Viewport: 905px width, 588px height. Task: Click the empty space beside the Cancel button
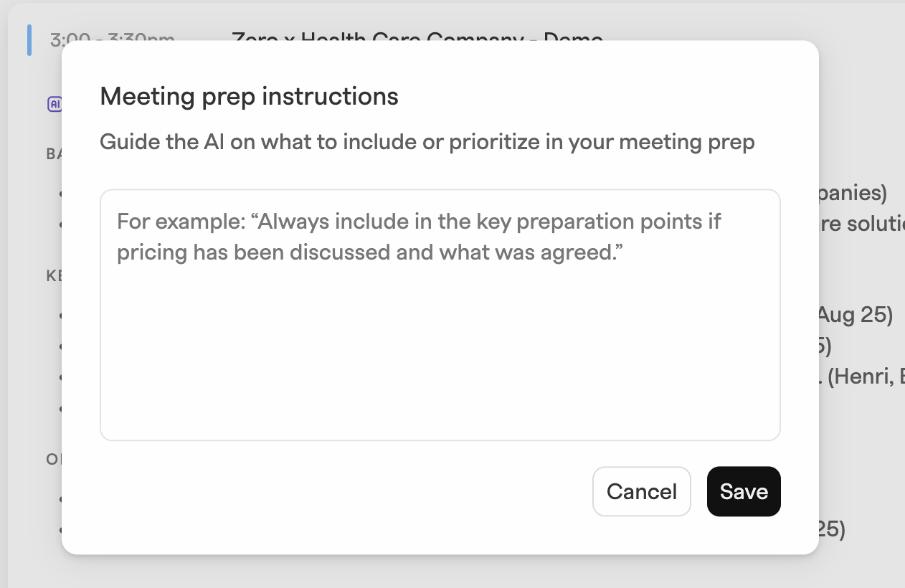[x=344, y=491]
